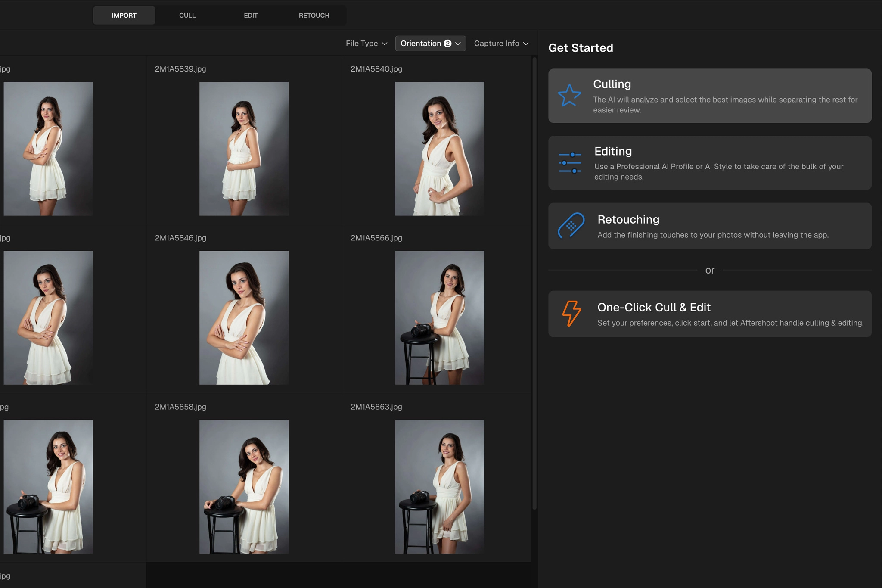Select One-Click Cull & Edit card
The height and width of the screenshot is (588, 882).
710,314
